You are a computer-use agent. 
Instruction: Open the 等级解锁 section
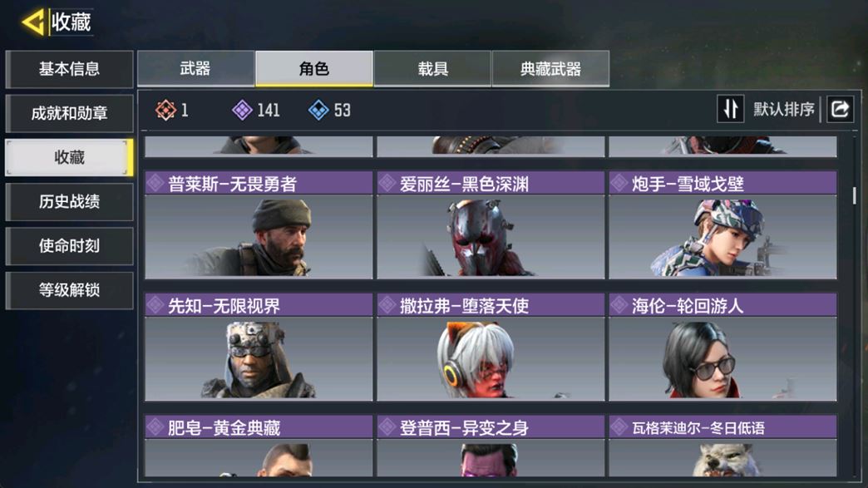[69, 290]
